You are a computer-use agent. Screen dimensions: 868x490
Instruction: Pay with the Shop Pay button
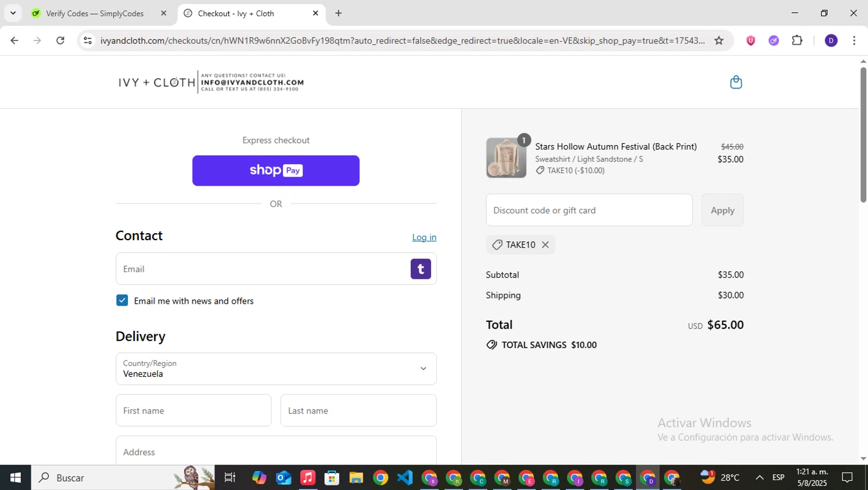pos(276,171)
